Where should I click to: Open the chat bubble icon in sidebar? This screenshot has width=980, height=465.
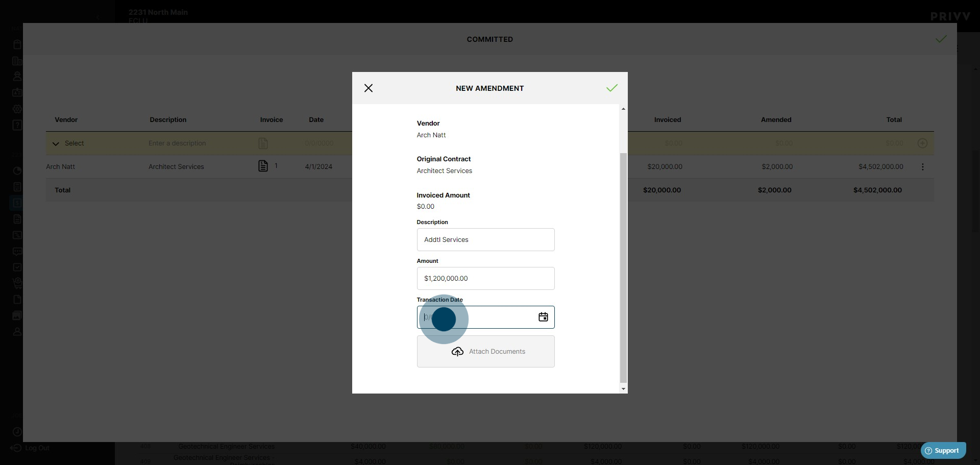tap(17, 252)
